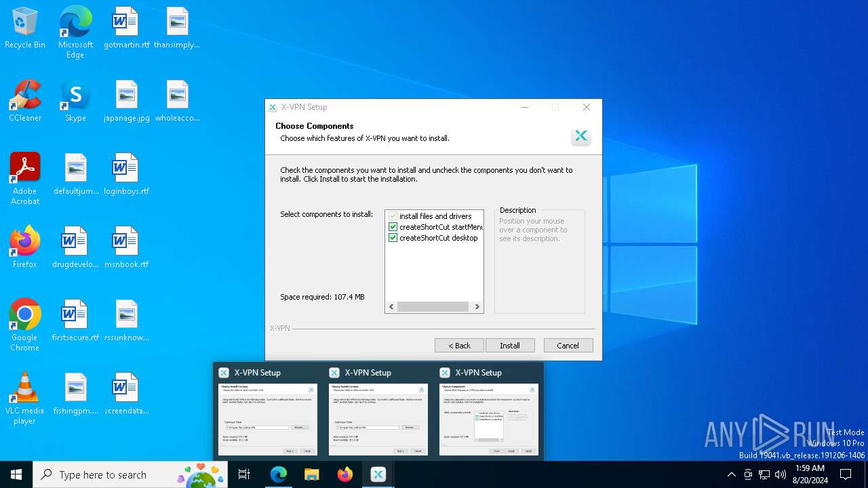Image resolution: width=868 pixels, height=488 pixels.
Task: Open VLC media player shortcut
Action: (25, 399)
